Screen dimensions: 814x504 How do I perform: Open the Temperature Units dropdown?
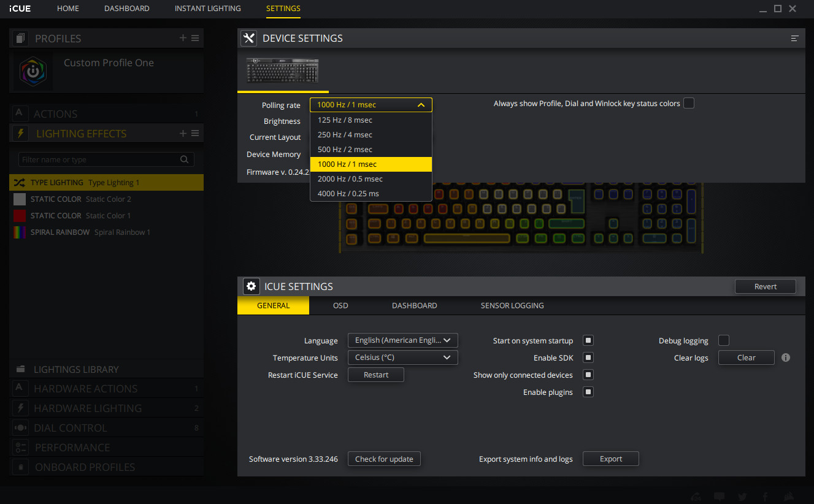(x=403, y=357)
